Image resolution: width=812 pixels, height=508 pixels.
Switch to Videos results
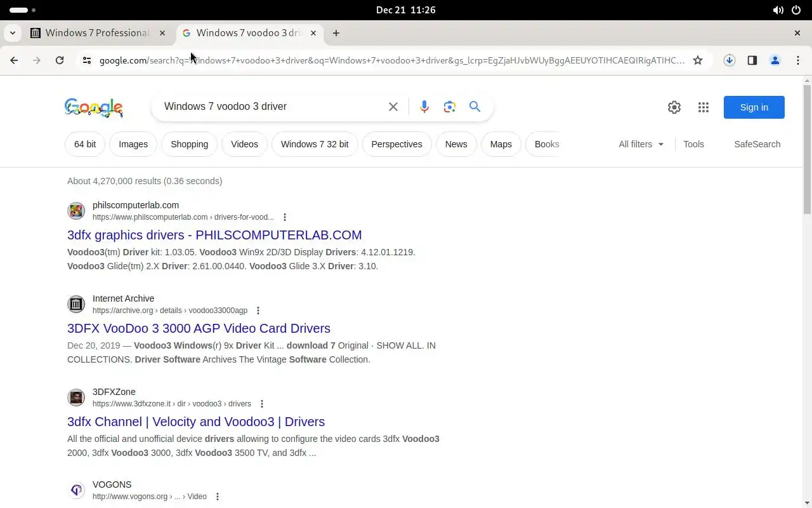[244, 144]
